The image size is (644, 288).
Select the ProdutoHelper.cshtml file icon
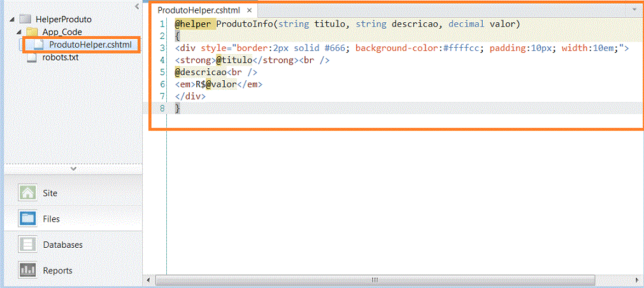point(39,45)
